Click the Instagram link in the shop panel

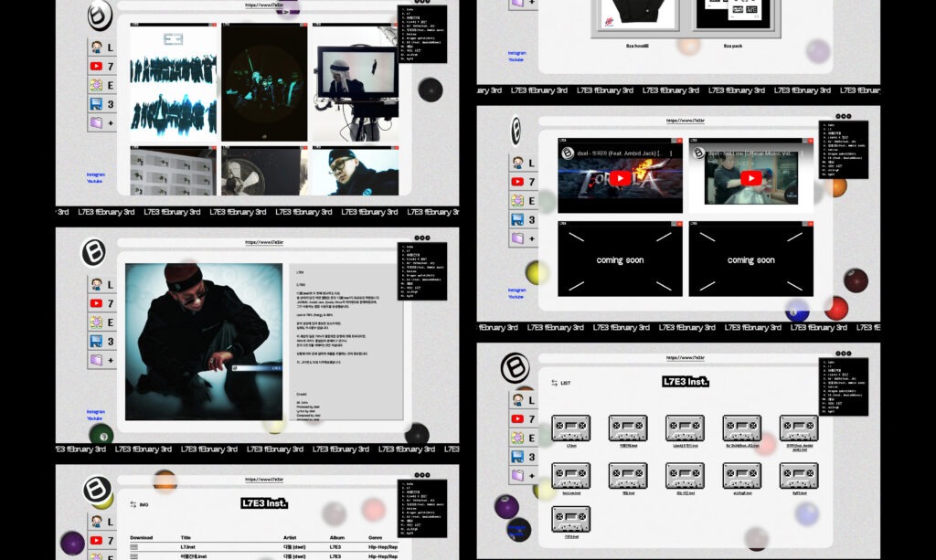tap(517, 53)
